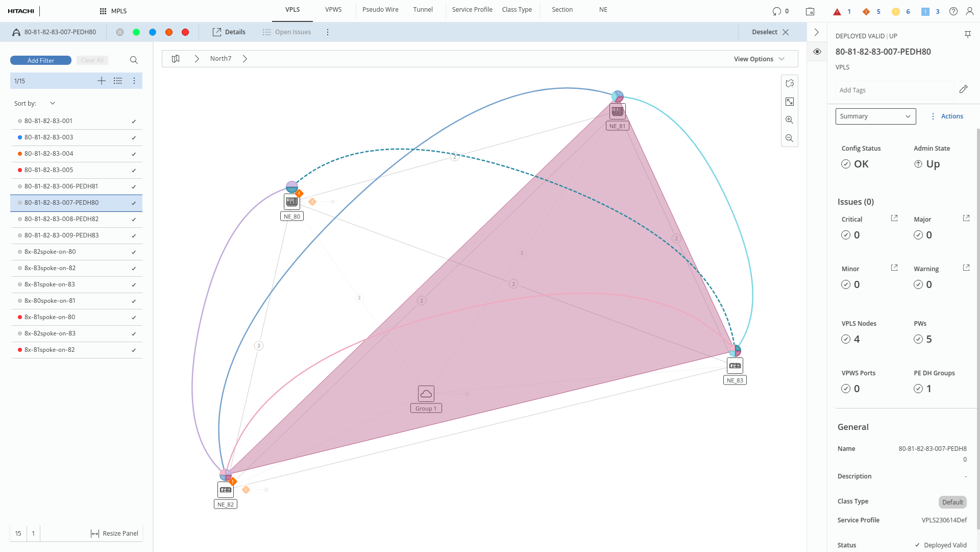Select the green status color circle
Screen dimensions: 980x552
[x=136, y=32]
